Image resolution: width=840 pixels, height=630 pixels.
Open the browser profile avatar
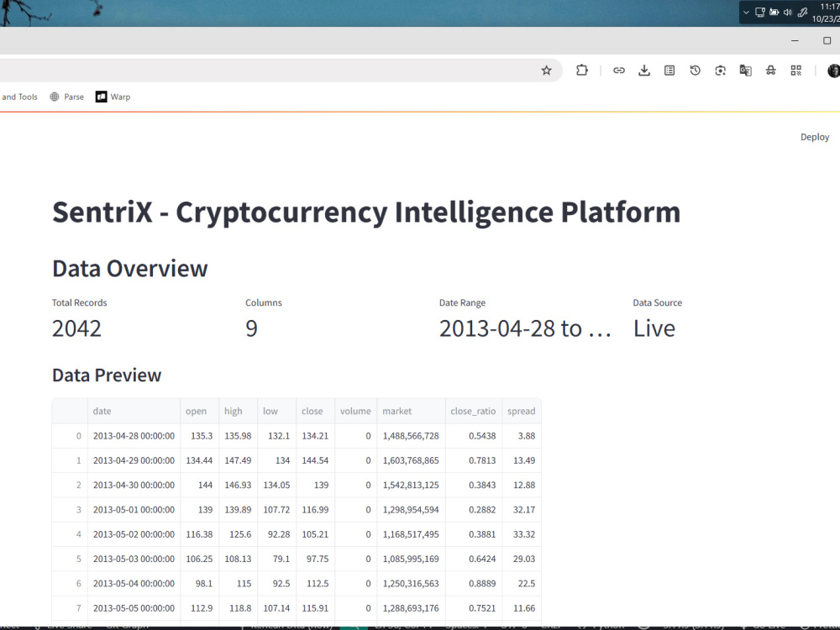pos(833,71)
